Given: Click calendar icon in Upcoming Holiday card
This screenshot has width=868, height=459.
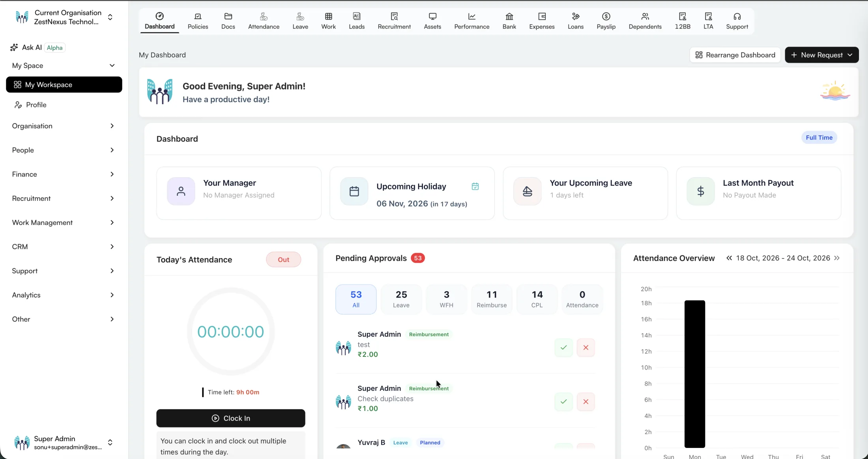Looking at the screenshot, I should pos(475,186).
